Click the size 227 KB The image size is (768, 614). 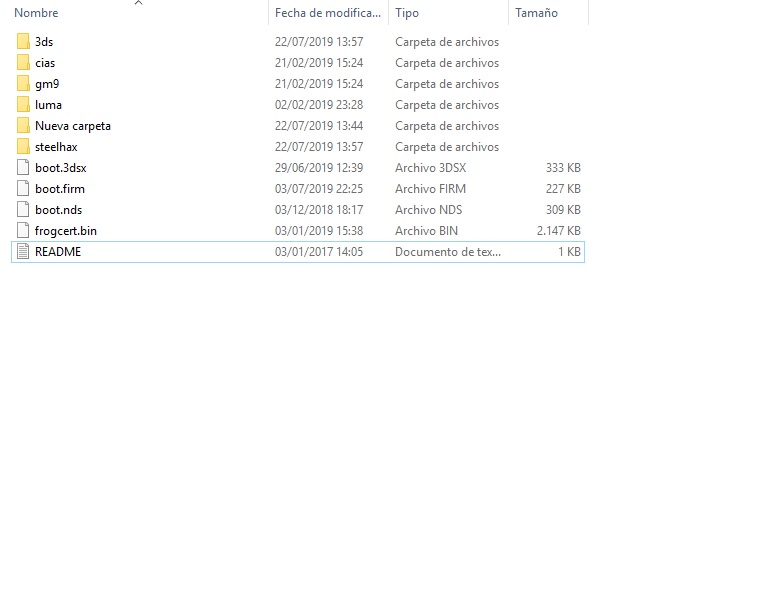pos(563,189)
